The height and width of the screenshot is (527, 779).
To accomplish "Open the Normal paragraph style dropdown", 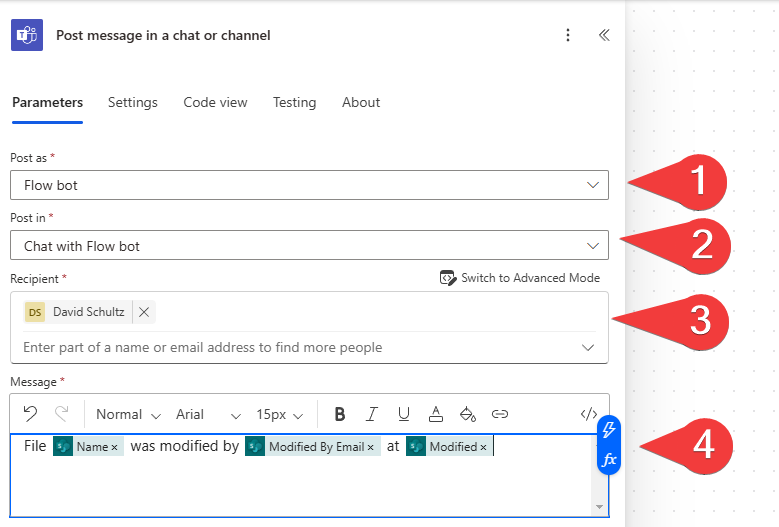I will [128, 414].
